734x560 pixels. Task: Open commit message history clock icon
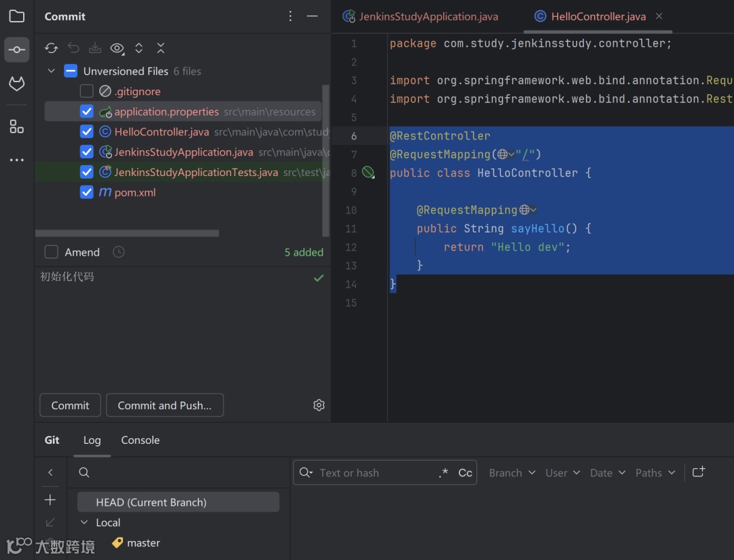[x=118, y=252]
